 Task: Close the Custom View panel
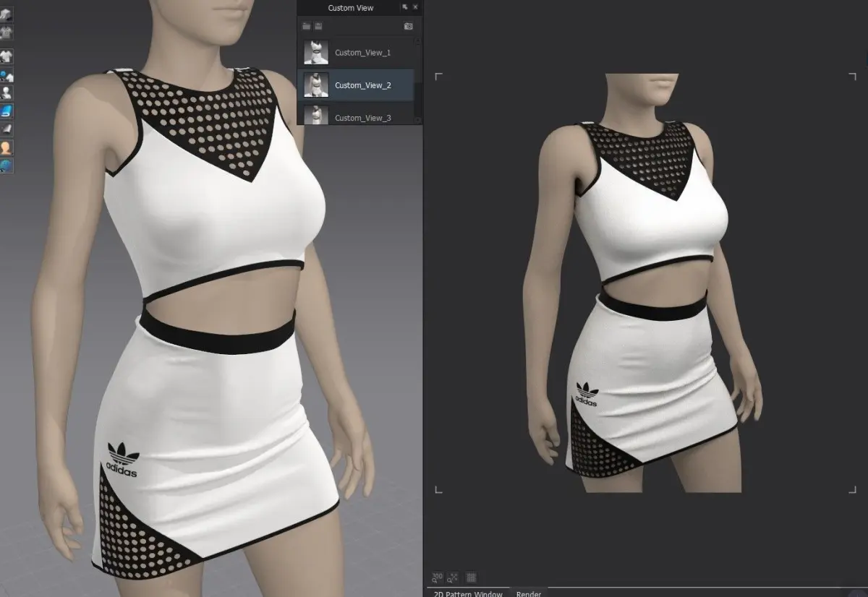click(x=415, y=7)
